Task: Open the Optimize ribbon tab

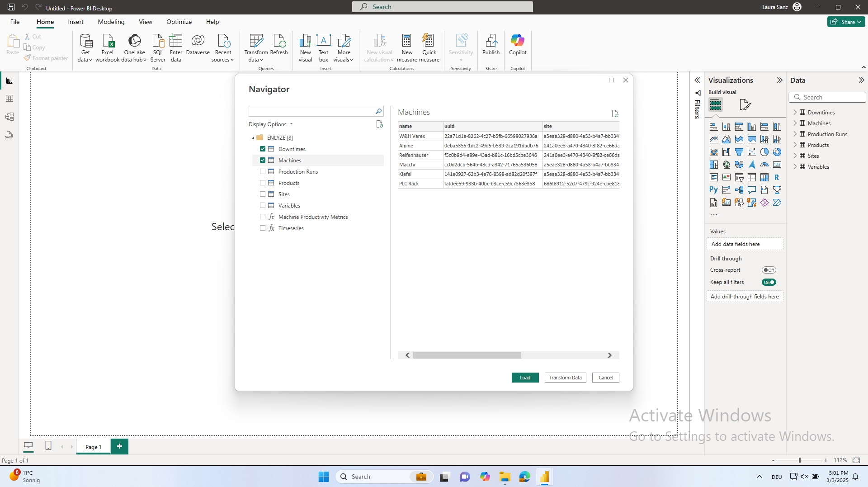Action: point(179,22)
